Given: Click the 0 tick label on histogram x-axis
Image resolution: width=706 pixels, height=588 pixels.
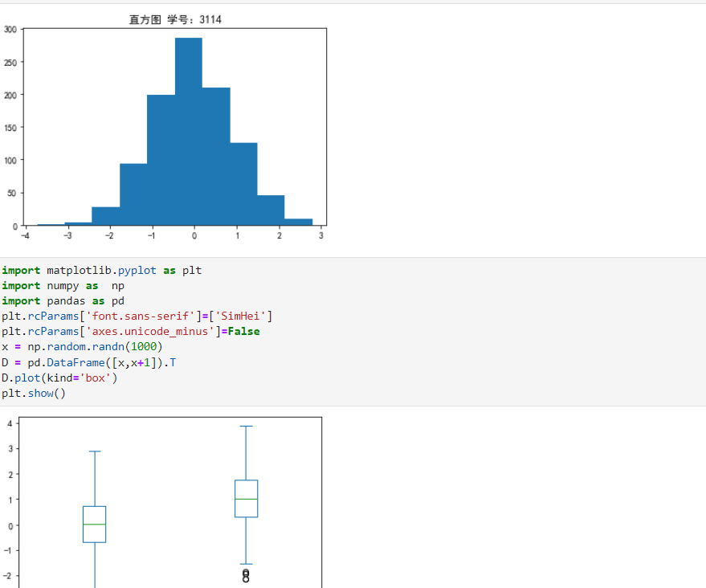Looking at the screenshot, I should coord(194,235).
